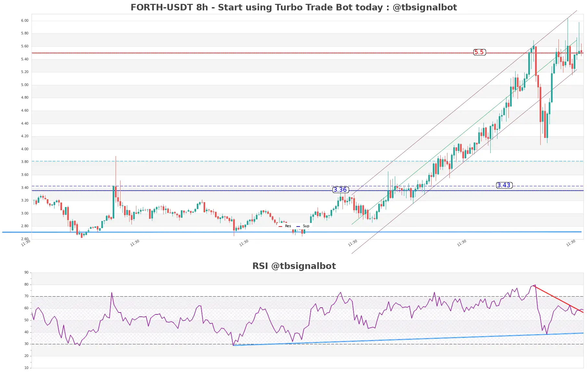Screen dimensions: 588x392
Task: Click the 30 RSI axis label
Action: pos(26,344)
